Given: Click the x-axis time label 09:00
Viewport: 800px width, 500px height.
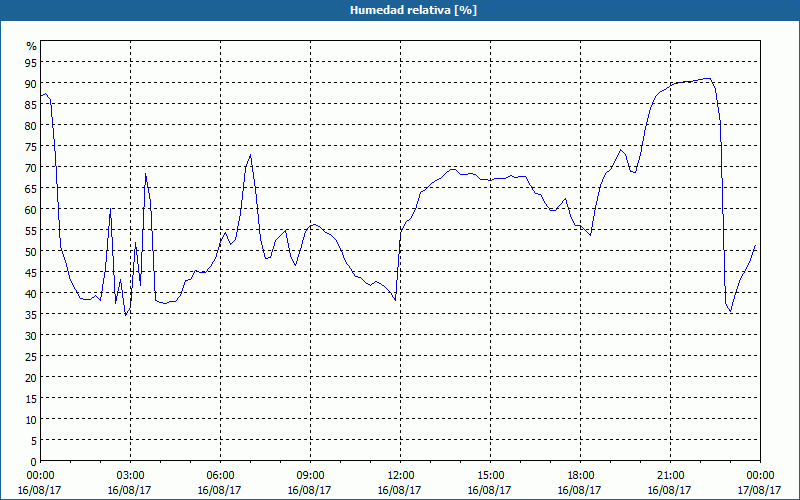Looking at the screenshot, I should [310, 476].
